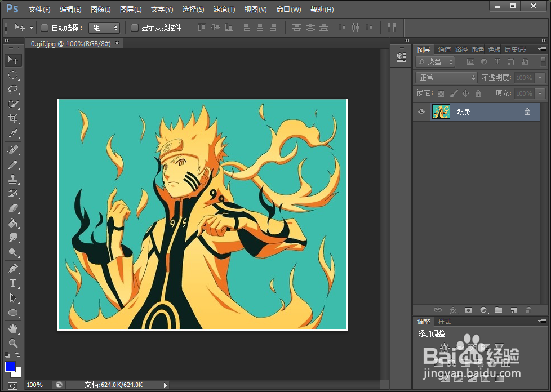The width and height of the screenshot is (551, 392).
Task: Toggle lock all padlock icon
Action: click(478, 93)
